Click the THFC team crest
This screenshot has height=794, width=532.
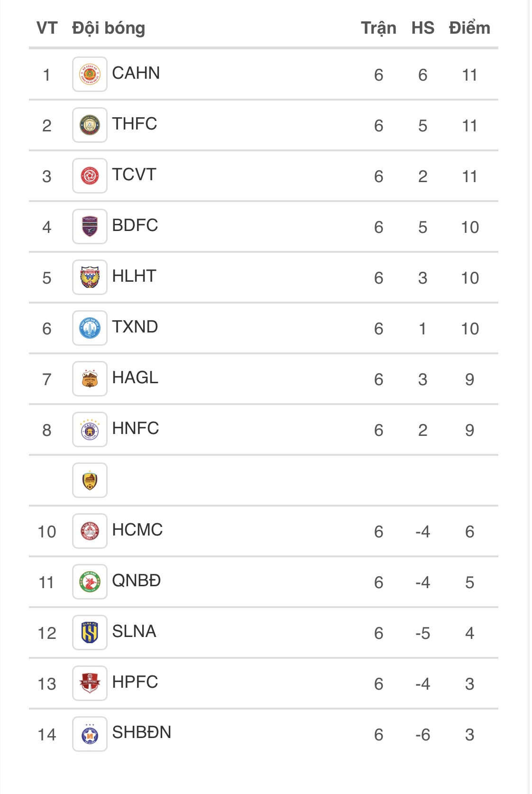(x=90, y=125)
